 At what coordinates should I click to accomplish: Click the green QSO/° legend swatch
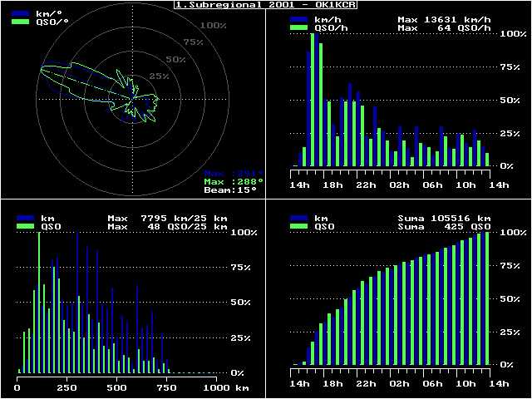(x=20, y=22)
